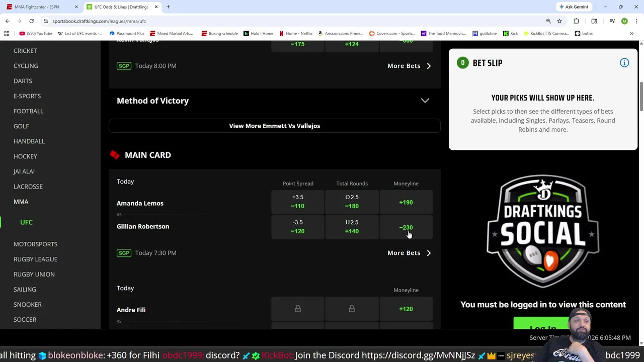The image size is (644, 362).
Task: Pick the +124 total rounds odds
Action: (x=352, y=45)
